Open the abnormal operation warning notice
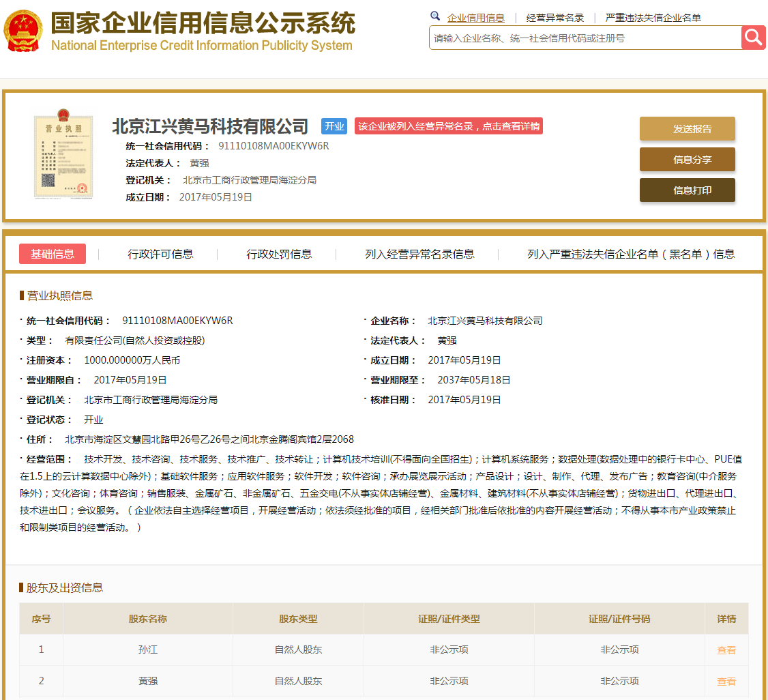The width and height of the screenshot is (768, 700). coord(449,126)
